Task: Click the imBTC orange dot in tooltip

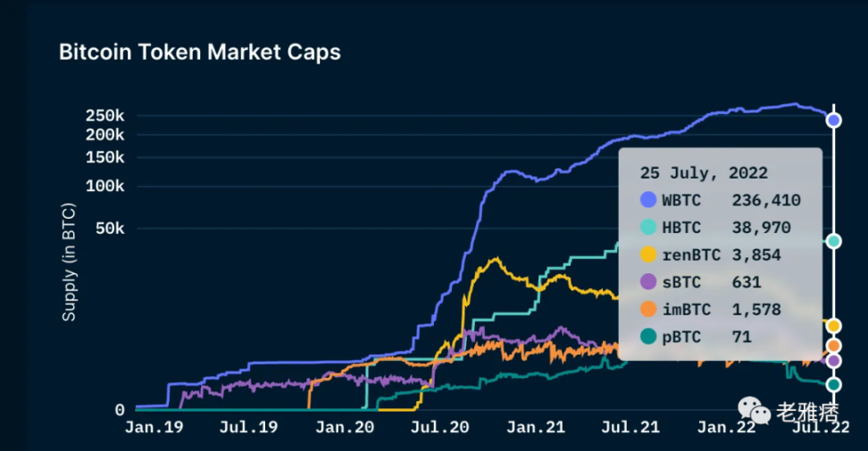Action: [648, 310]
